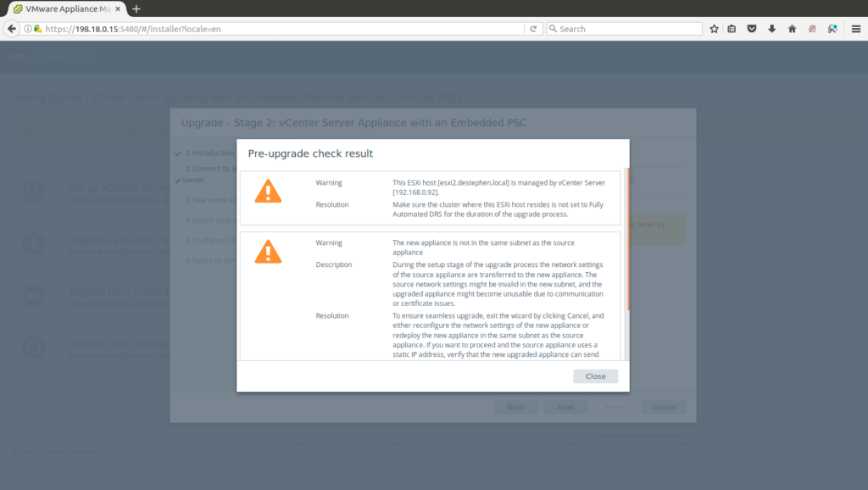Open the Downloads arrow icon
Screen dimensions: 868x490
tap(771, 29)
